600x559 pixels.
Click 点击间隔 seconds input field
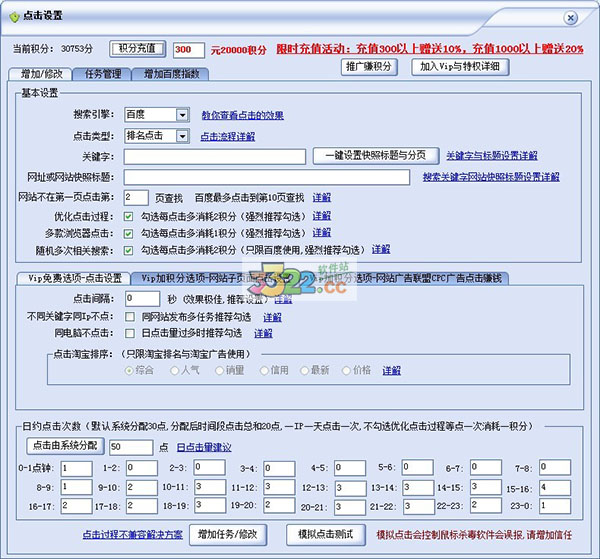click(142, 299)
